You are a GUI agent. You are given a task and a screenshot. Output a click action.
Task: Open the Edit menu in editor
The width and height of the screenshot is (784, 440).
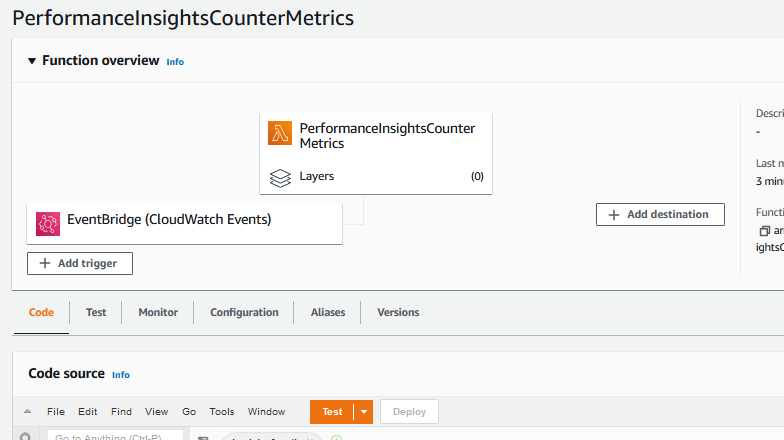pos(88,412)
